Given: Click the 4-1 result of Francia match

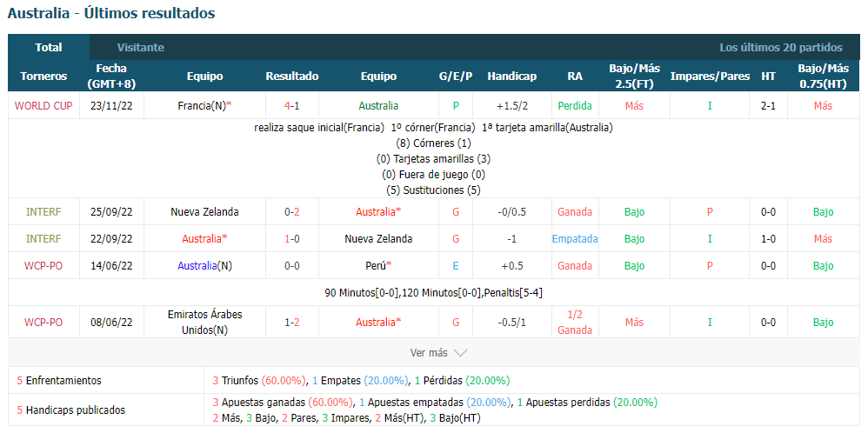Looking at the screenshot, I should tap(292, 106).
